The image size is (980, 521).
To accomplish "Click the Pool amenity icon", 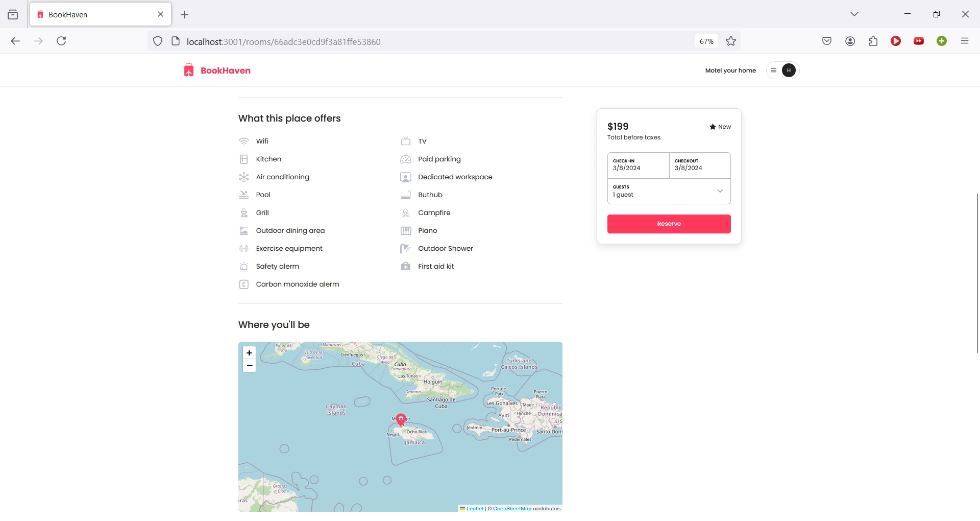I will [244, 195].
